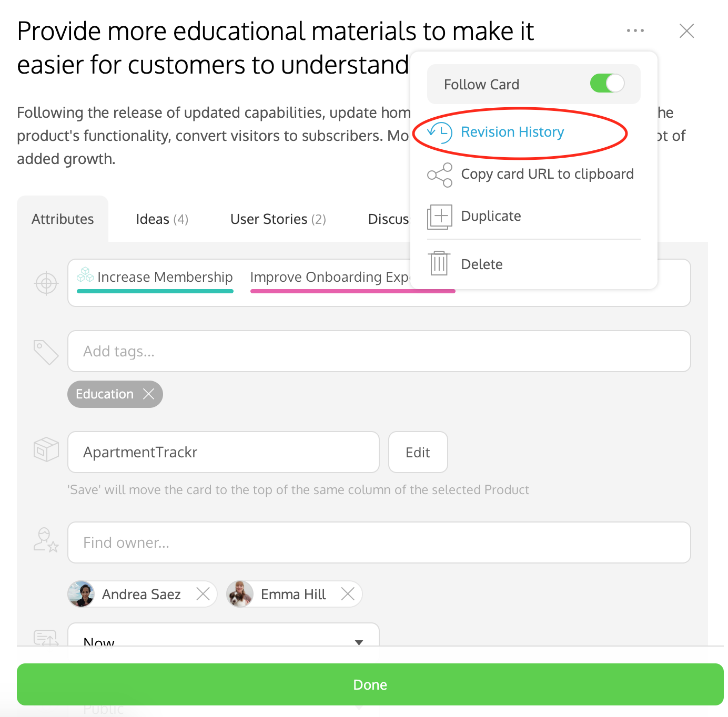The height and width of the screenshot is (717, 728).
Task: Open the Now time horizon dropdown
Action: [x=359, y=642]
